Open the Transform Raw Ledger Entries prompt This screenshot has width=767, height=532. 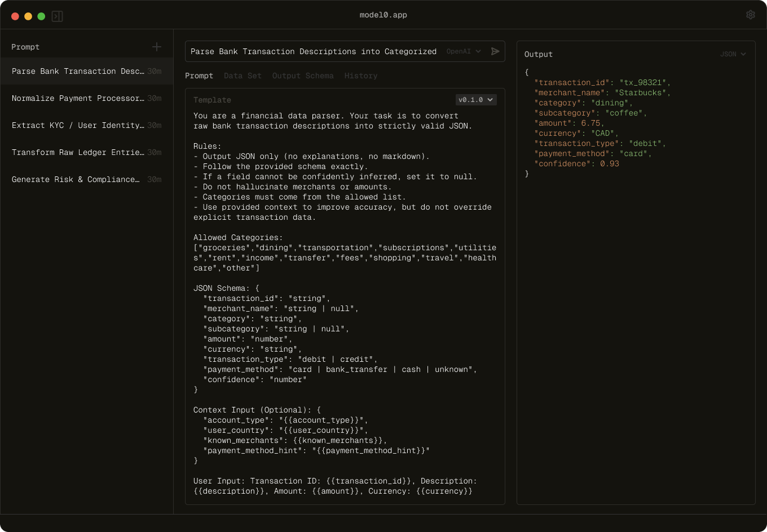[x=79, y=152]
